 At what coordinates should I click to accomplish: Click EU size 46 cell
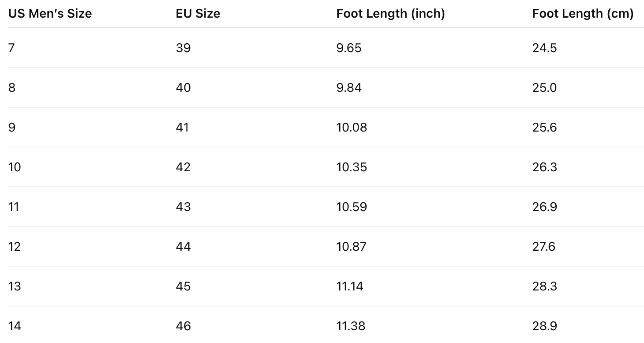click(x=183, y=326)
